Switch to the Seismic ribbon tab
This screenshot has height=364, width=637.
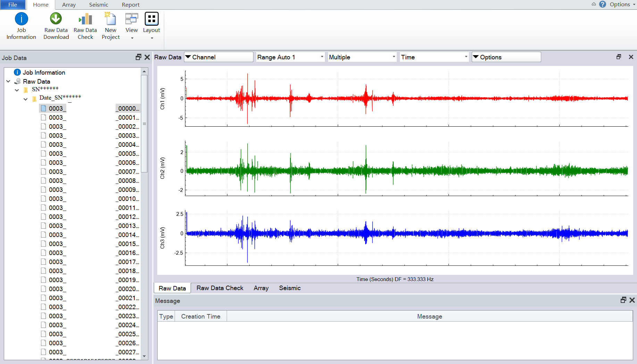point(99,5)
